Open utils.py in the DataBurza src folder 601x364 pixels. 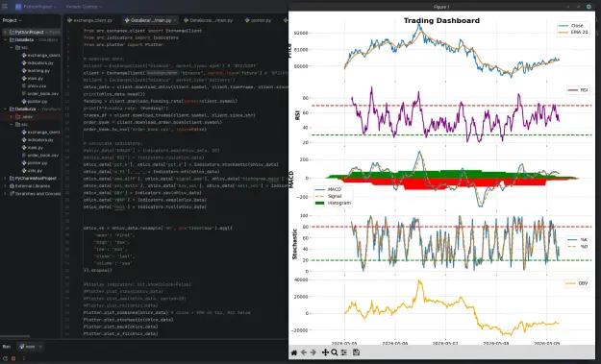(35, 170)
